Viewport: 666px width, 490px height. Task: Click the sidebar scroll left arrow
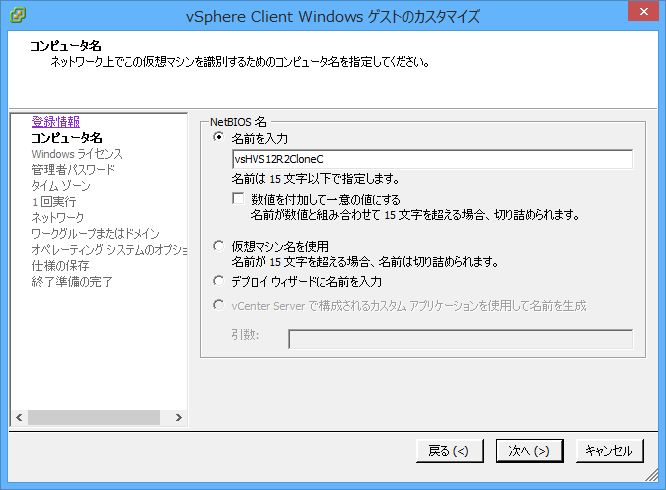[19, 417]
